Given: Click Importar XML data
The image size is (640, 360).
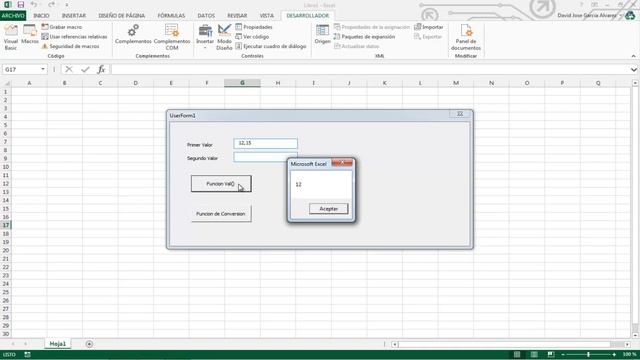Looking at the screenshot, I should [429, 27].
